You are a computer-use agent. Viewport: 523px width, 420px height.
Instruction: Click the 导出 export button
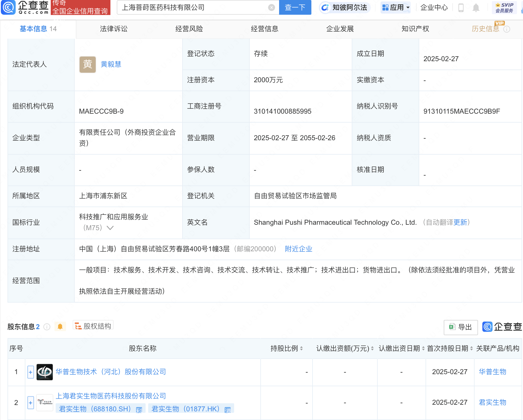tap(461, 327)
